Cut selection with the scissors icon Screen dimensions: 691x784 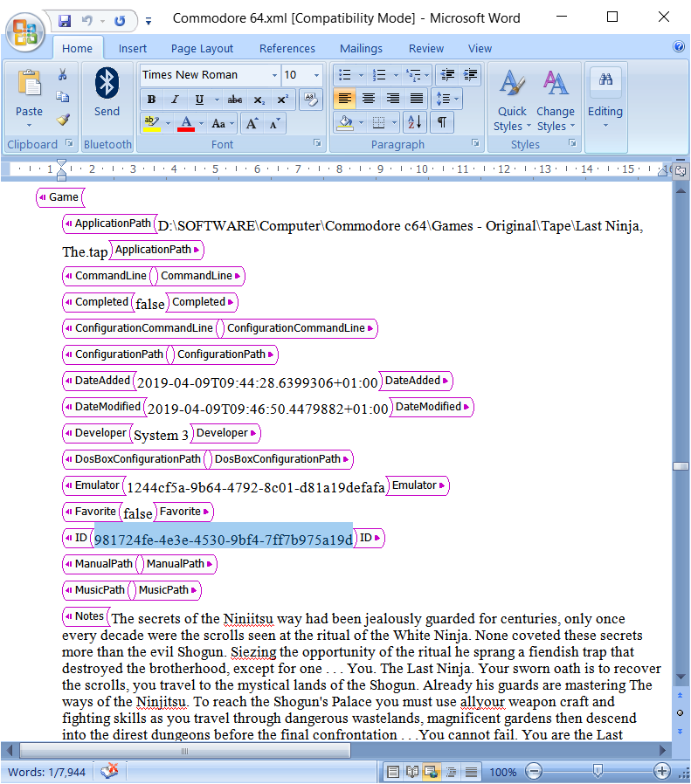63,75
